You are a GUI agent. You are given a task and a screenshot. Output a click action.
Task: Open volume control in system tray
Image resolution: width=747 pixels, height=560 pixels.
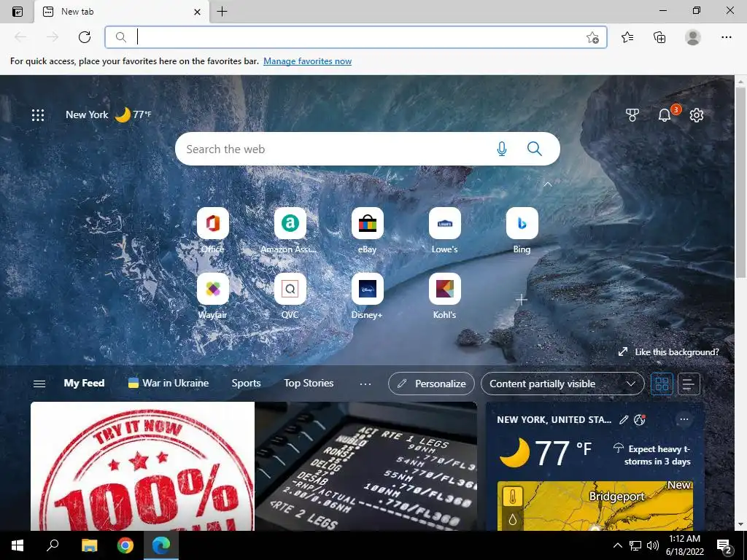(x=653, y=545)
